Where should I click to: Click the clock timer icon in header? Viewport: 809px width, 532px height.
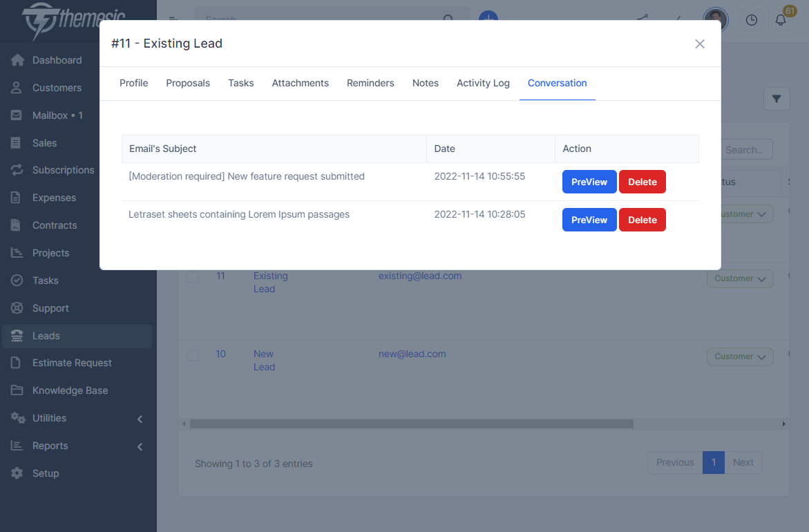tap(752, 20)
